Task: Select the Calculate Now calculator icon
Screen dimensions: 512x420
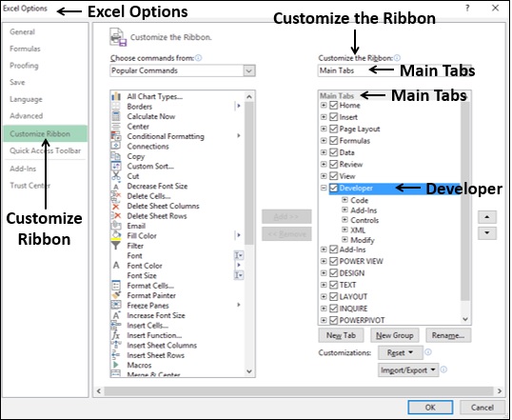Action: 116,116
